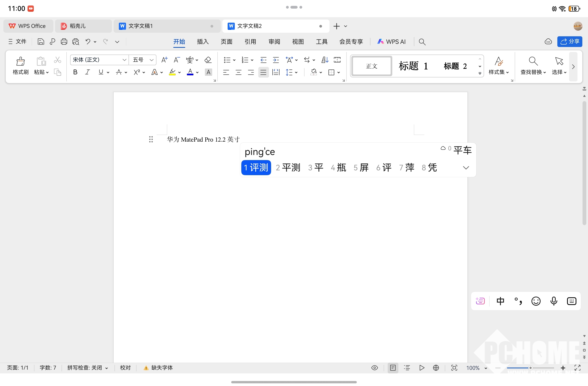Decrease font size with A- icon
Screen dimensions: 588x386
(x=177, y=60)
